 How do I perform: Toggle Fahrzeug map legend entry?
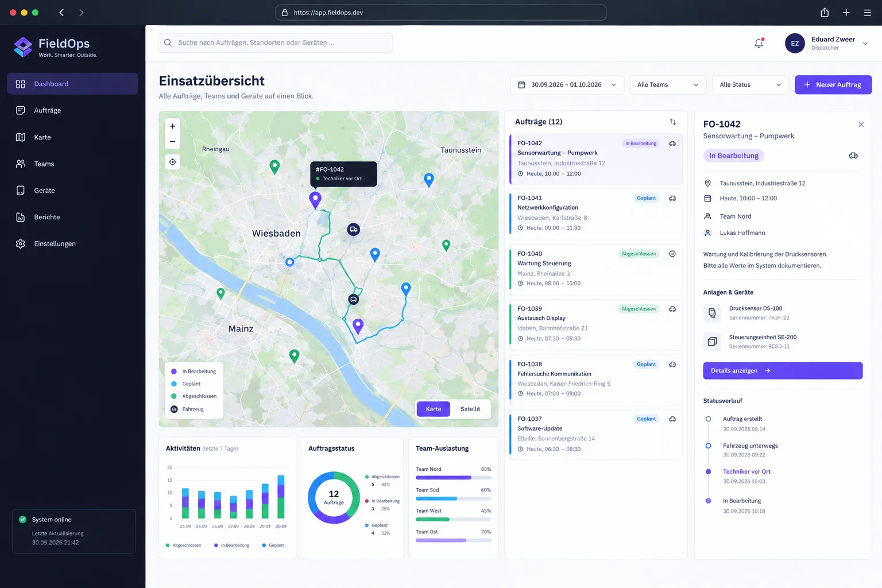(187, 409)
